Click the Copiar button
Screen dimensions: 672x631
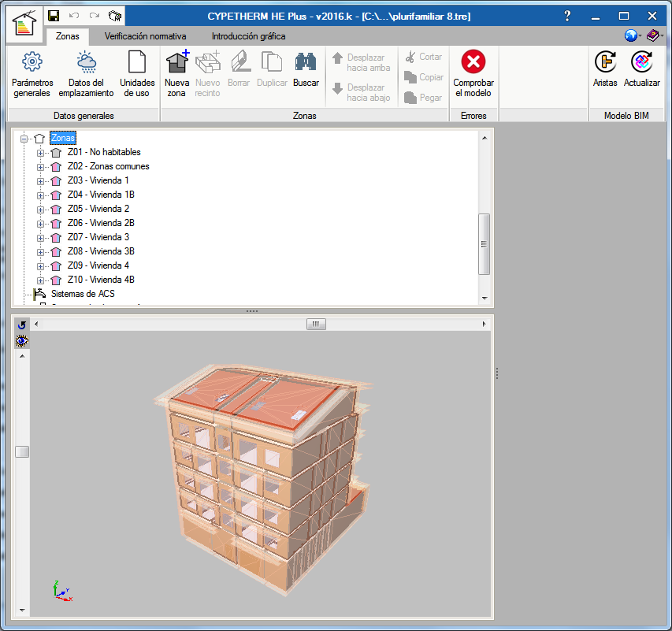point(423,77)
